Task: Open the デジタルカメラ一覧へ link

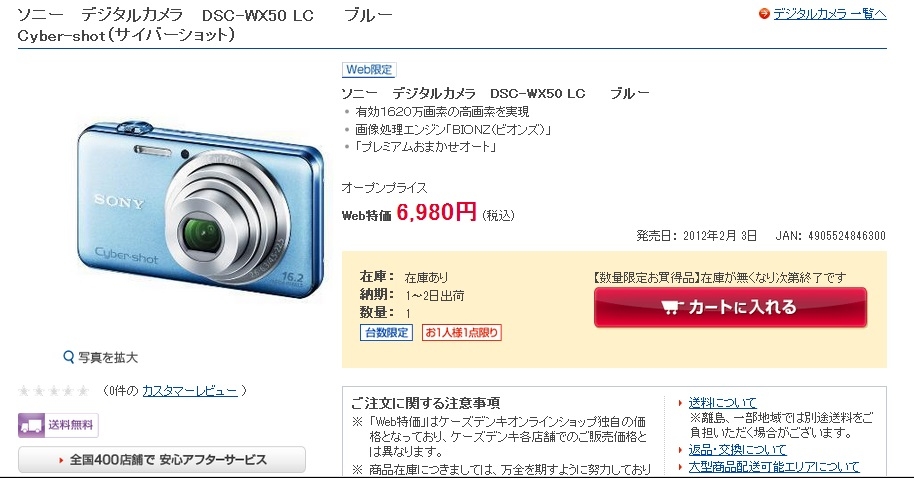Action: [829, 13]
